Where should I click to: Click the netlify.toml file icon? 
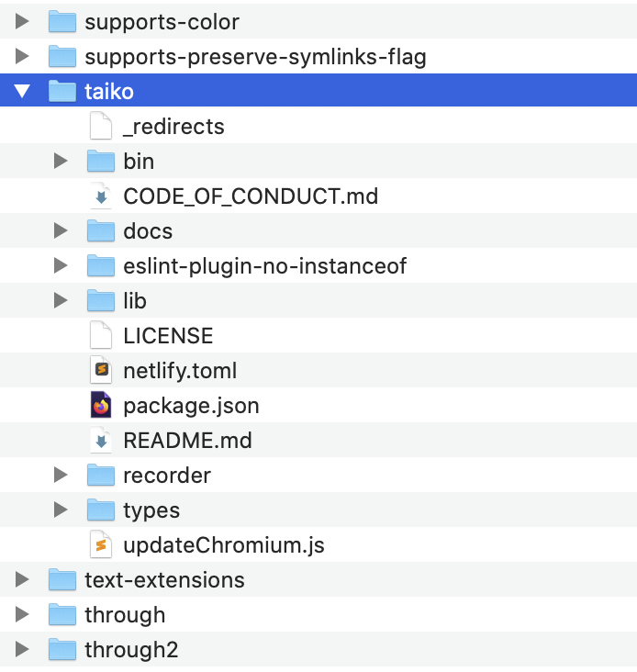click(x=101, y=371)
